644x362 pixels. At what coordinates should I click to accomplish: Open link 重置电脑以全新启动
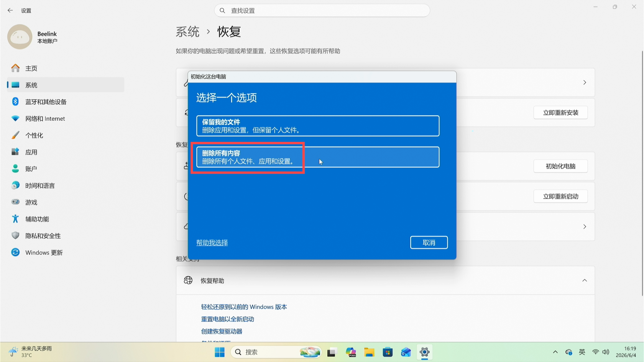pyautogui.click(x=228, y=319)
